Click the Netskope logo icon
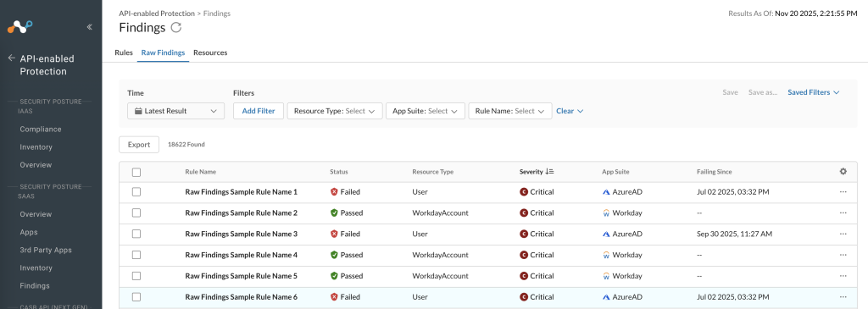This screenshot has width=868, height=309. [20, 26]
